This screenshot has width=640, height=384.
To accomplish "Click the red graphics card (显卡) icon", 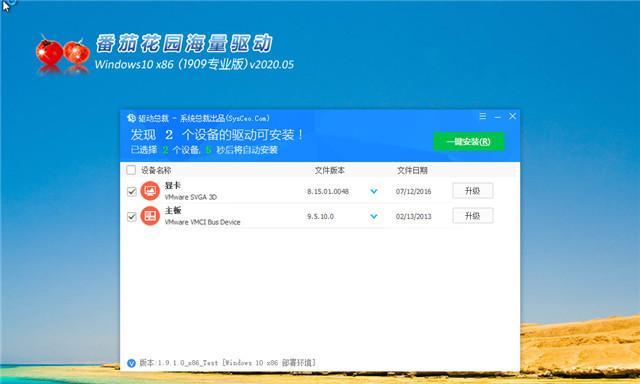I will pyautogui.click(x=150, y=191).
